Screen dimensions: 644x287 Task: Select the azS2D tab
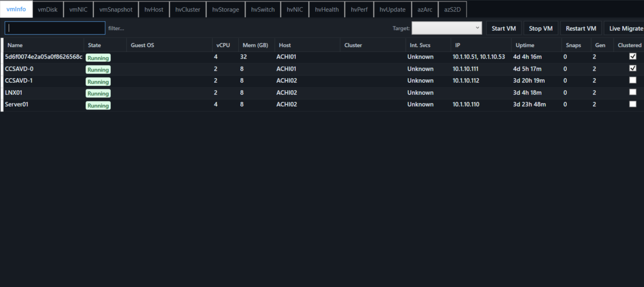pos(452,9)
